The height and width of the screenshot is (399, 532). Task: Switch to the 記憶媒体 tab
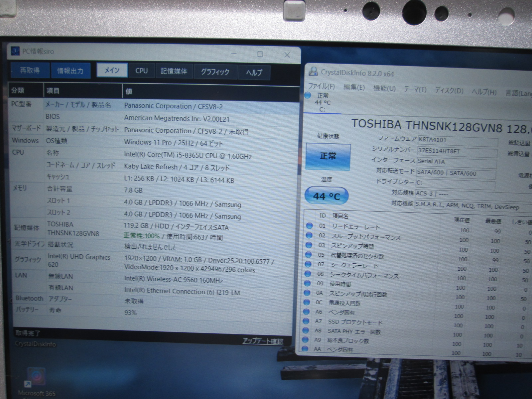[x=174, y=71]
